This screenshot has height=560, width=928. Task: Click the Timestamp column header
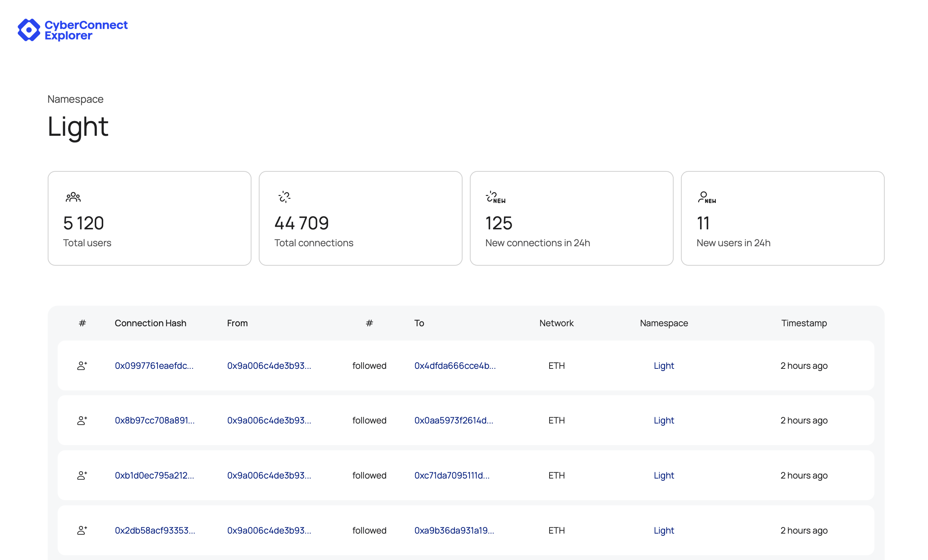point(804,324)
